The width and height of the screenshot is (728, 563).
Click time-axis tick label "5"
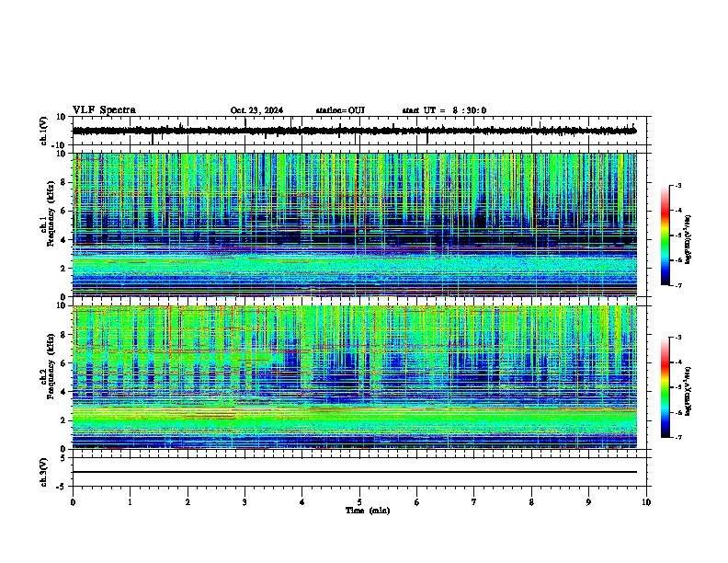click(359, 502)
